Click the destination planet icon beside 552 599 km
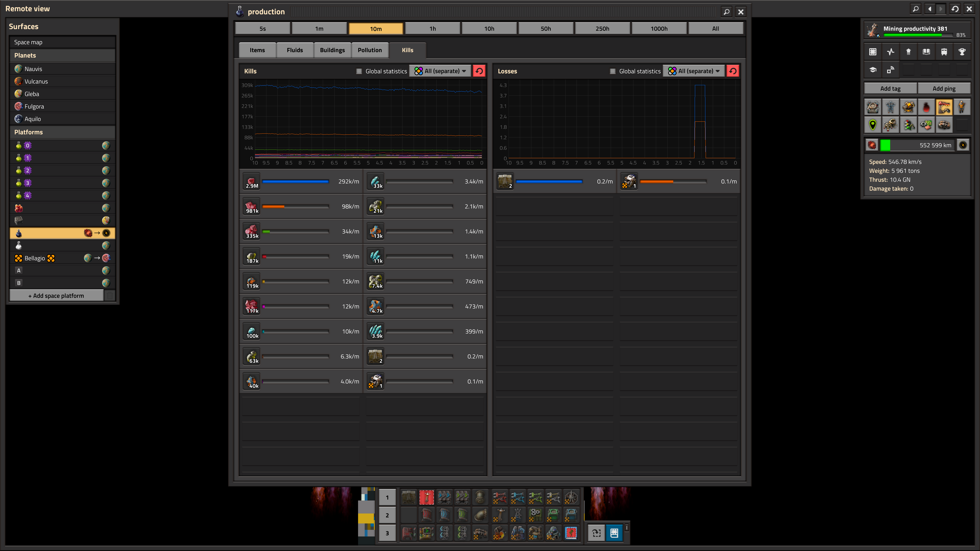Screen dimensions: 980x551 coord(963,145)
